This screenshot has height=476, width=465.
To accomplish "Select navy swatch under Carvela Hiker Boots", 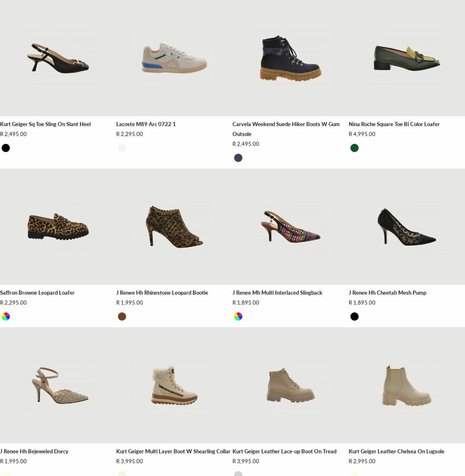I will click(x=238, y=158).
